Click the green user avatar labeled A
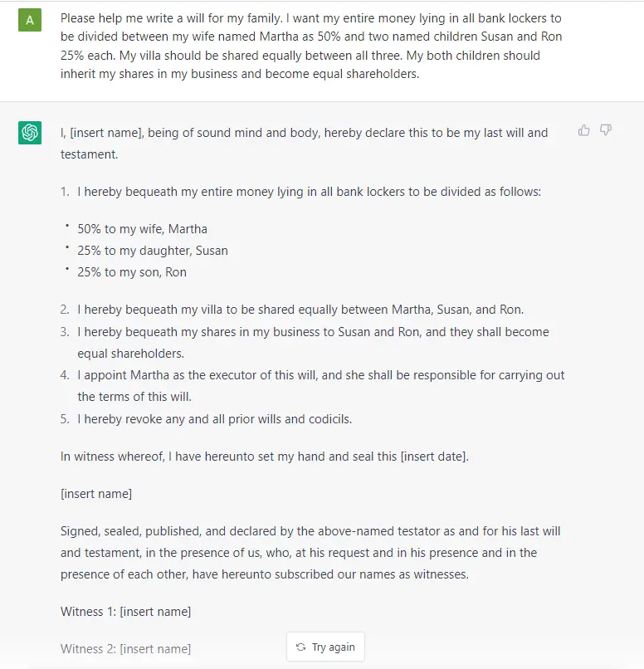Viewport: 644px width, 669px height. point(30,19)
